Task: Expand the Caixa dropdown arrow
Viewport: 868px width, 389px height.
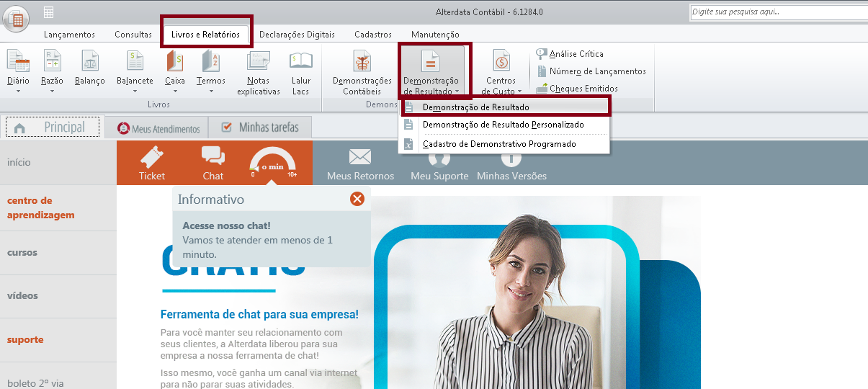Action: 174,91
